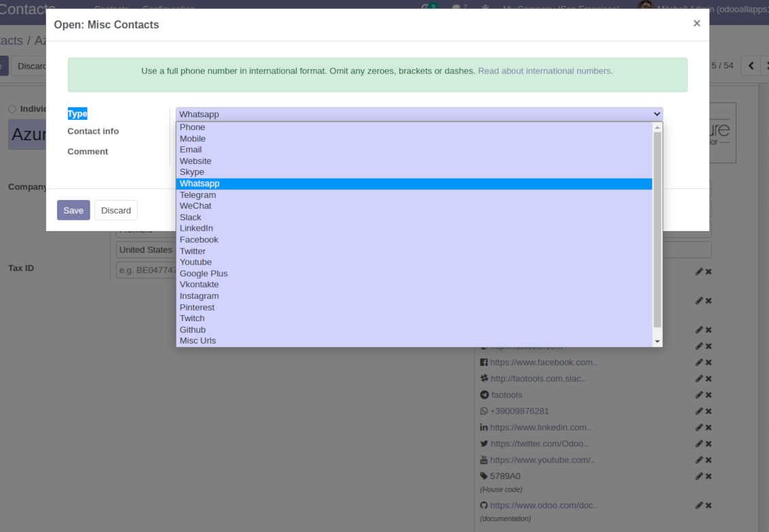The height and width of the screenshot is (532, 769).
Task: Click the highlighted Type label
Action: (78, 114)
